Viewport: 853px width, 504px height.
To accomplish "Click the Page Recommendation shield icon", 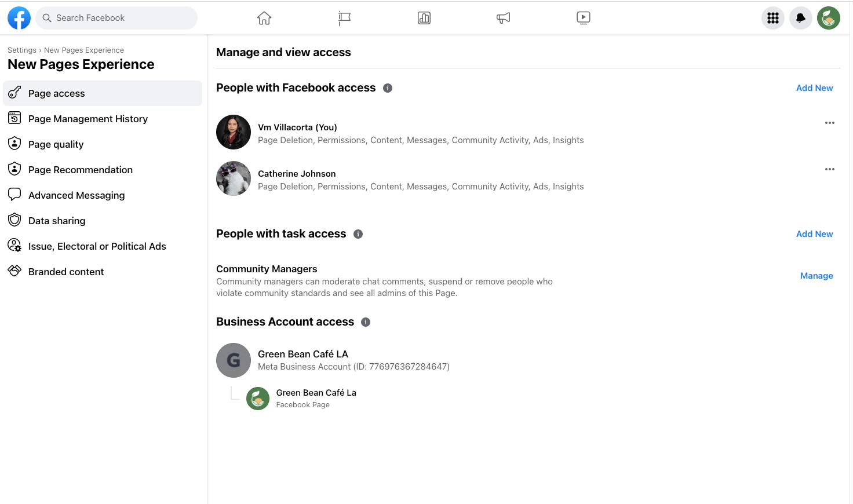I will tap(14, 169).
